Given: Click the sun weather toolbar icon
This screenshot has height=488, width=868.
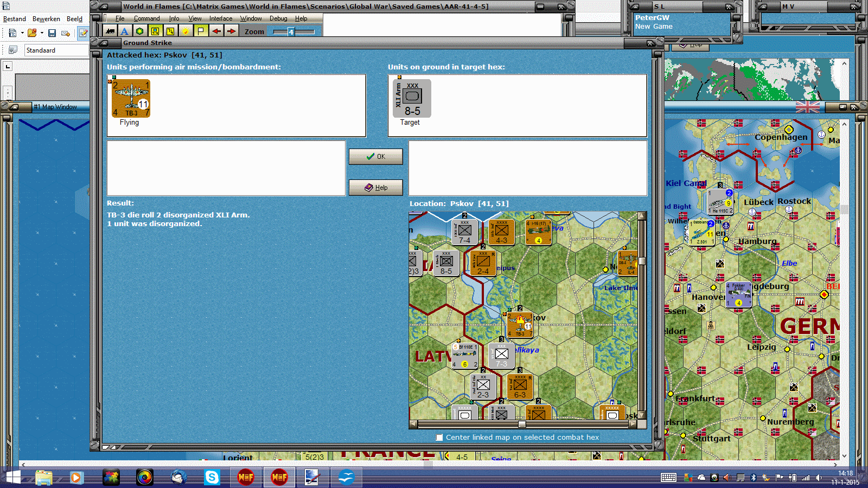Looking at the screenshot, I should pyautogui.click(x=186, y=31).
